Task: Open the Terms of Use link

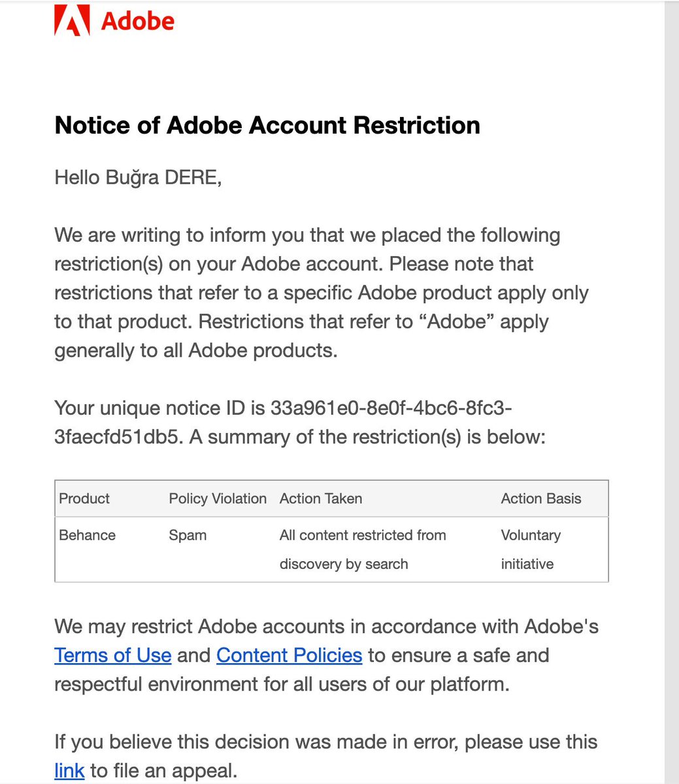Action: pyautogui.click(x=113, y=655)
